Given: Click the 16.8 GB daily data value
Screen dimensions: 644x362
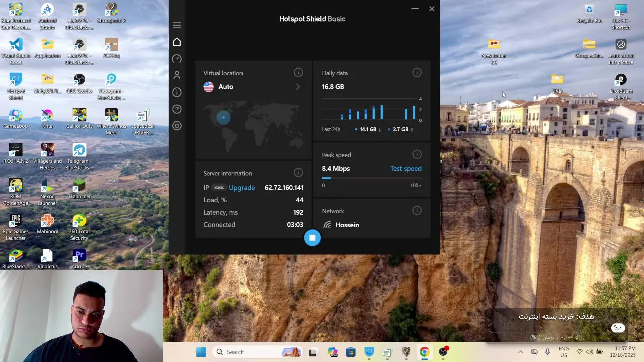Looking at the screenshot, I should (333, 87).
